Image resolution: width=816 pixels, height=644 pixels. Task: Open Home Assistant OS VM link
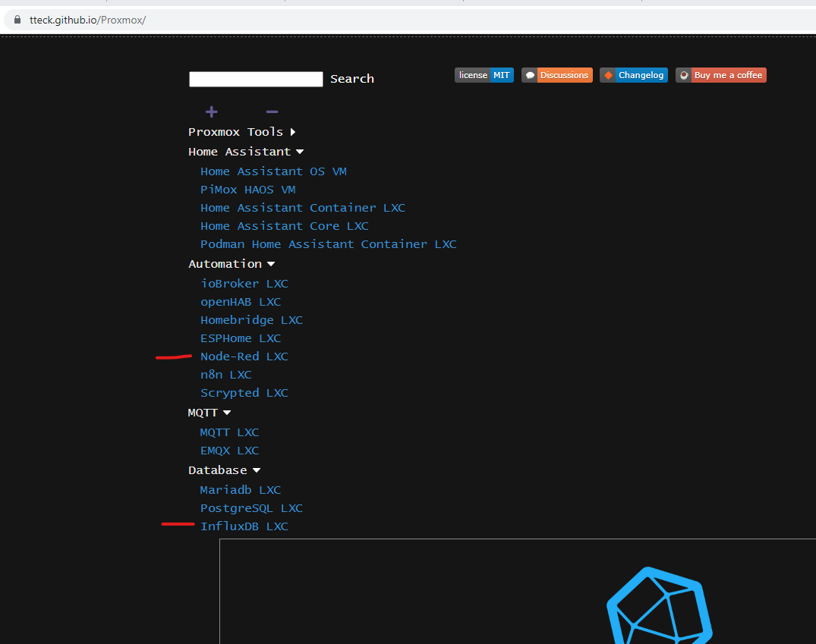coord(274,171)
